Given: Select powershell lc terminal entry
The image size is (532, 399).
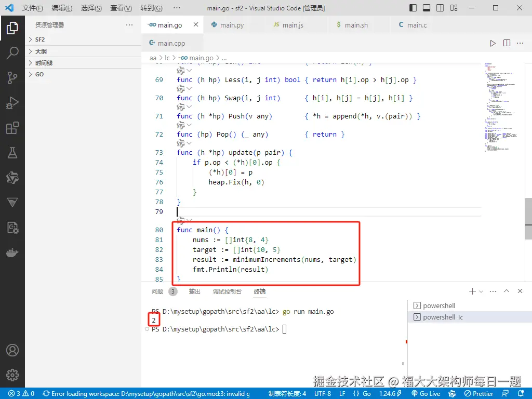Looking at the screenshot, I should (x=470, y=317).
